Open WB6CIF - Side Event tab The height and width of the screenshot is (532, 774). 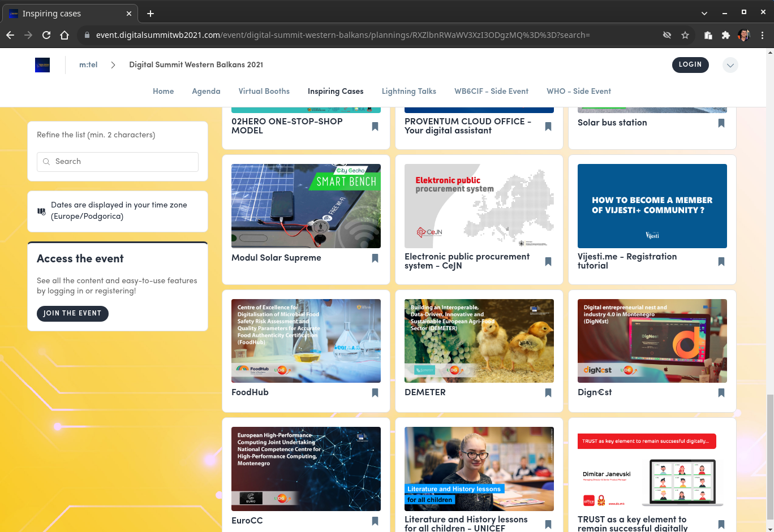(x=491, y=91)
